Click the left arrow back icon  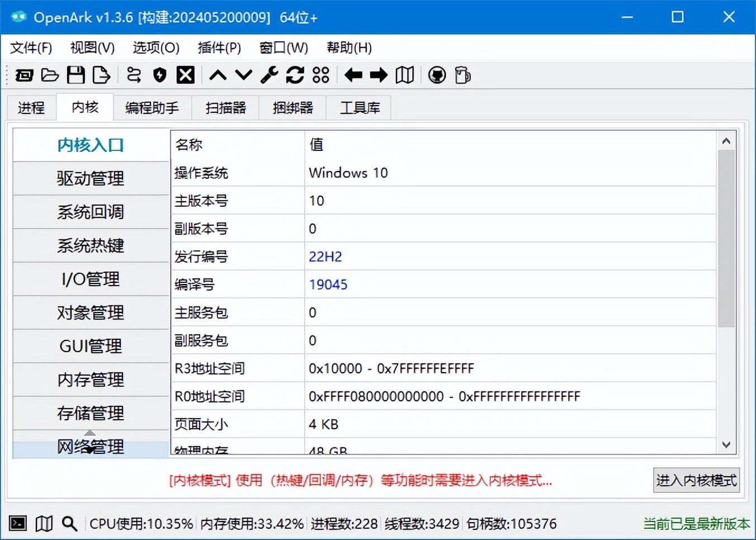353,75
